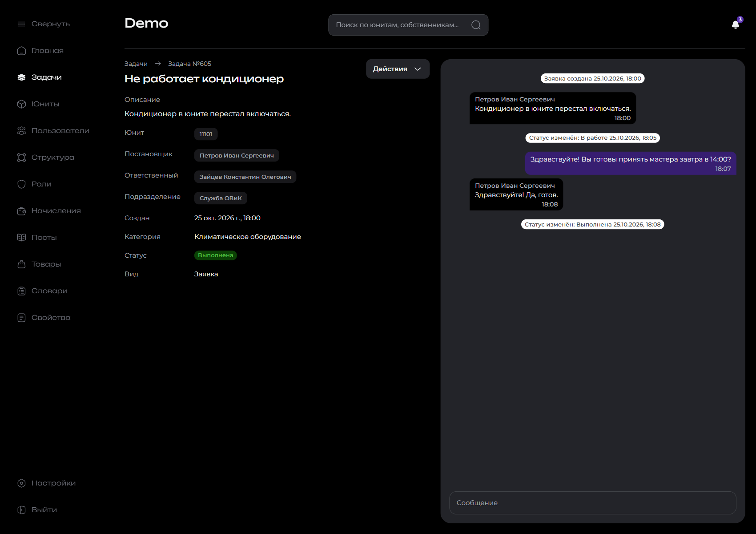Open Служба ОВиК department chip
The height and width of the screenshot is (534, 756).
(x=221, y=198)
